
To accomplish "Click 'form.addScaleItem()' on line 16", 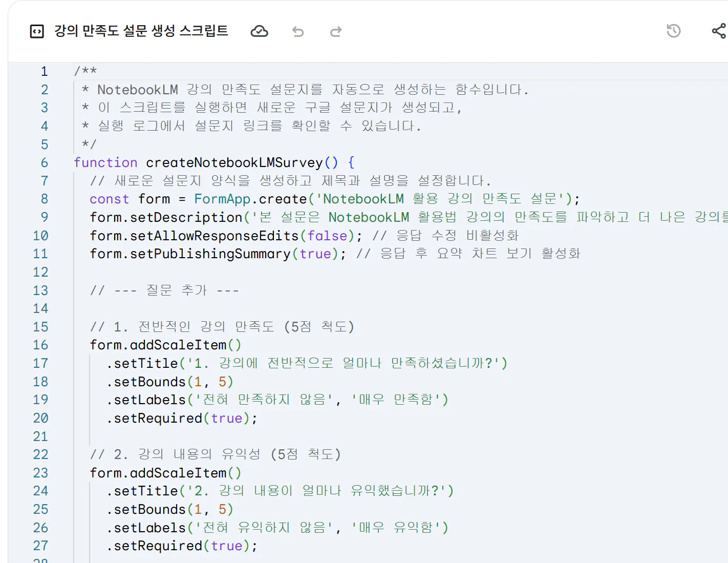I will [x=165, y=345].
